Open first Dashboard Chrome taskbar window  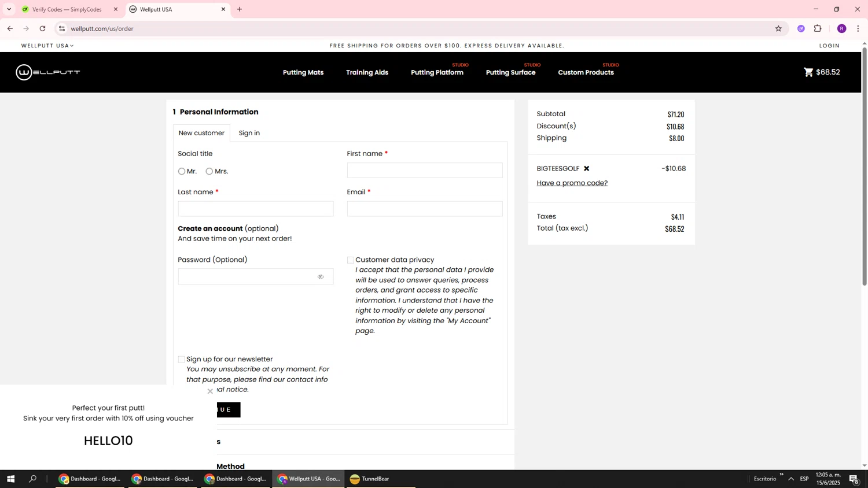tap(90, 479)
